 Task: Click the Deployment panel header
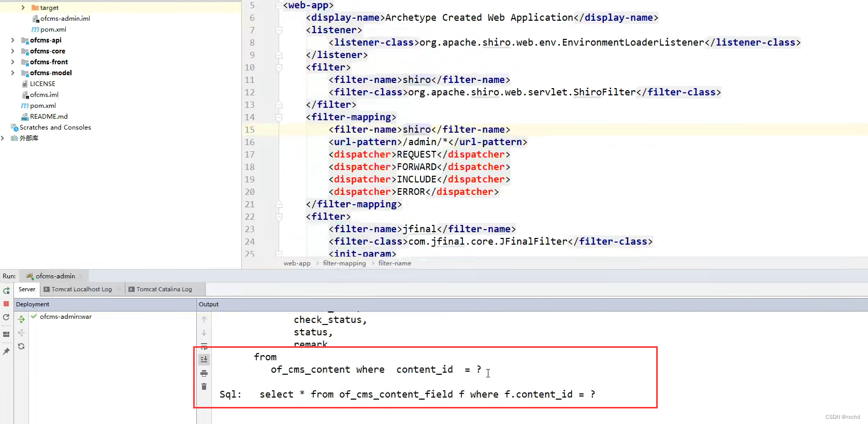tap(105, 304)
